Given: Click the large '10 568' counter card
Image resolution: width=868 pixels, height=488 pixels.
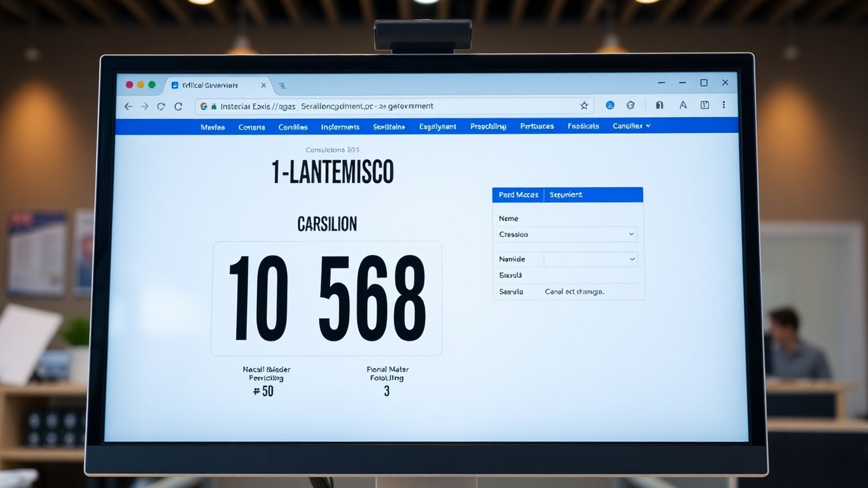Looking at the screenshot, I should pos(327,299).
